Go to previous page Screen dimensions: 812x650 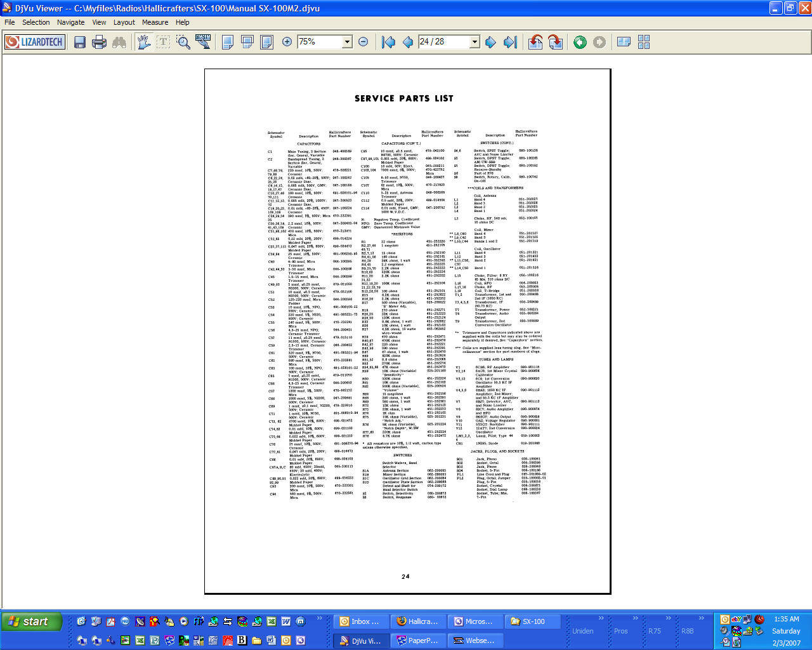[x=407, y=42]
